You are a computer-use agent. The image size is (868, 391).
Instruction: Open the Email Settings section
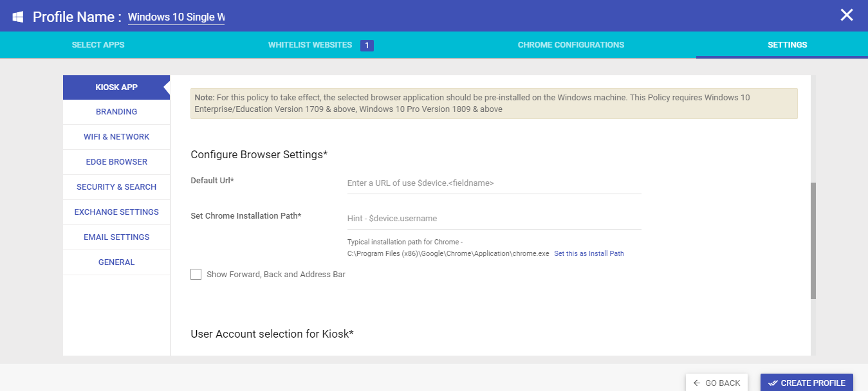pos(116,237)
